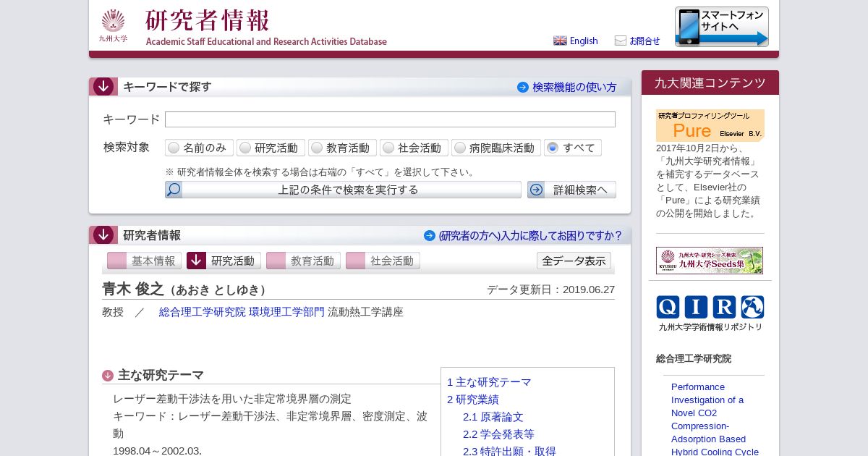Click the 九大関連コンテンツ sidebar header

click(710, 83)
